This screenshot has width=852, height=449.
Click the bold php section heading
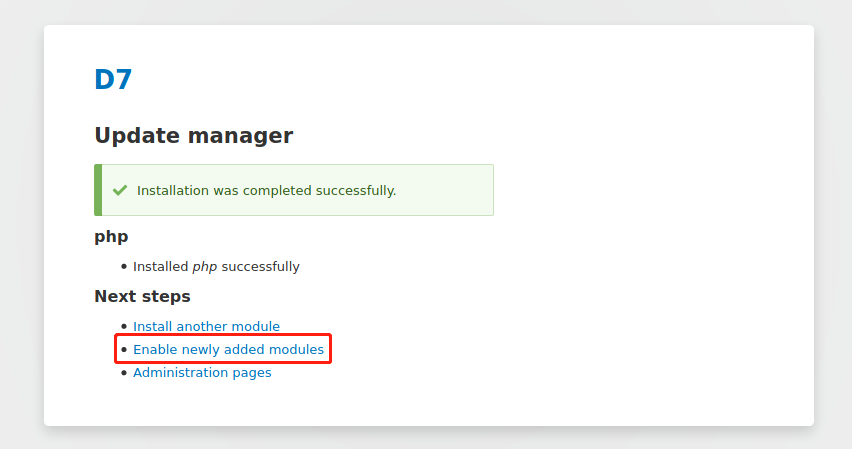(111, 237)
